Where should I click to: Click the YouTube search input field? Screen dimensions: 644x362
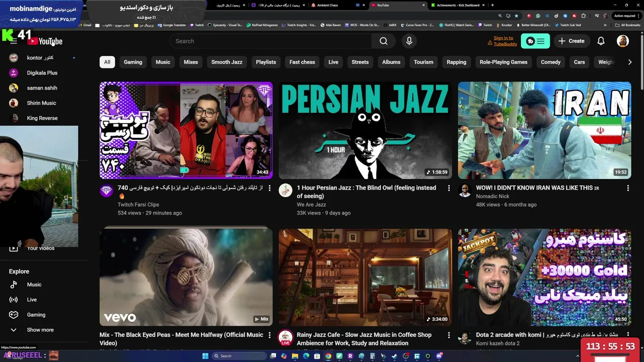(271, 41)
